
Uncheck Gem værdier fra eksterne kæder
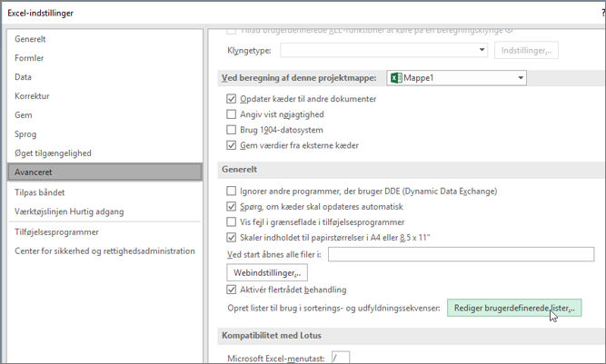tap(231, 145)
